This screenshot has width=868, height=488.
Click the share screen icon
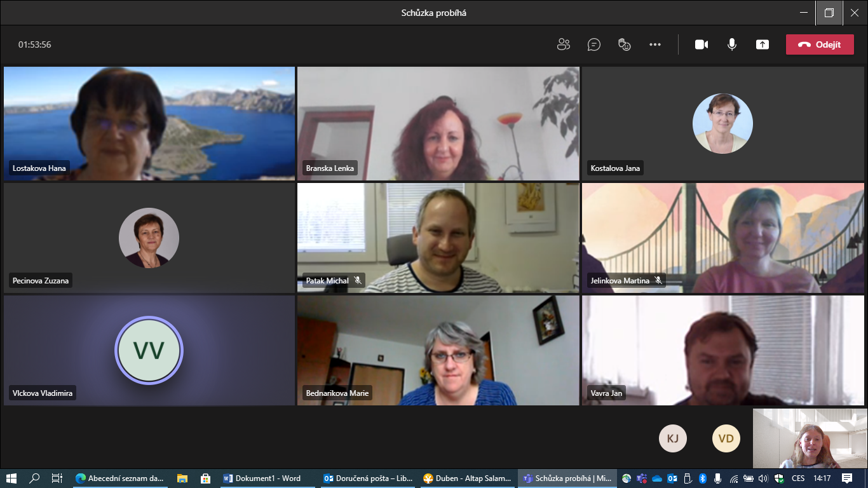[x=763, y=44]
